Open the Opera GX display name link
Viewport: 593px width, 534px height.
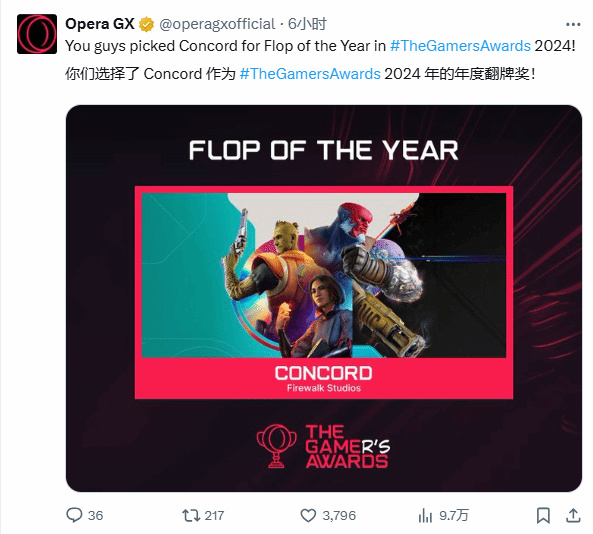click(99, 24)
